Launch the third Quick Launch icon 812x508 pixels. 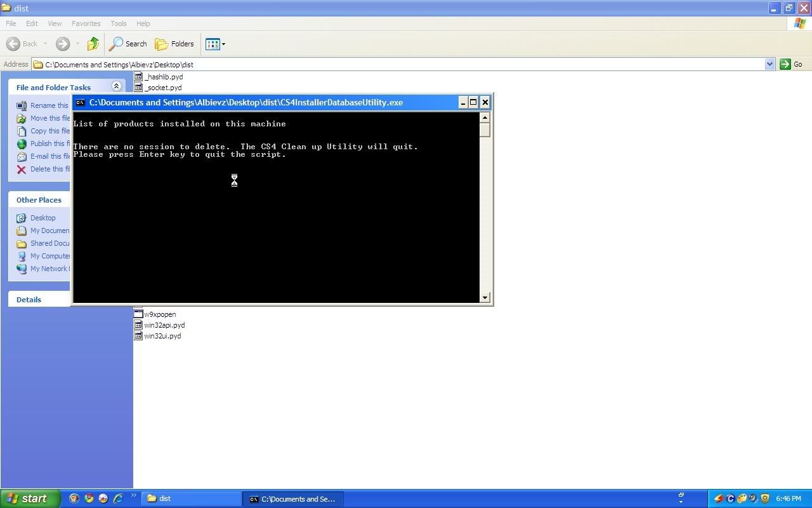tap(103, 498)
